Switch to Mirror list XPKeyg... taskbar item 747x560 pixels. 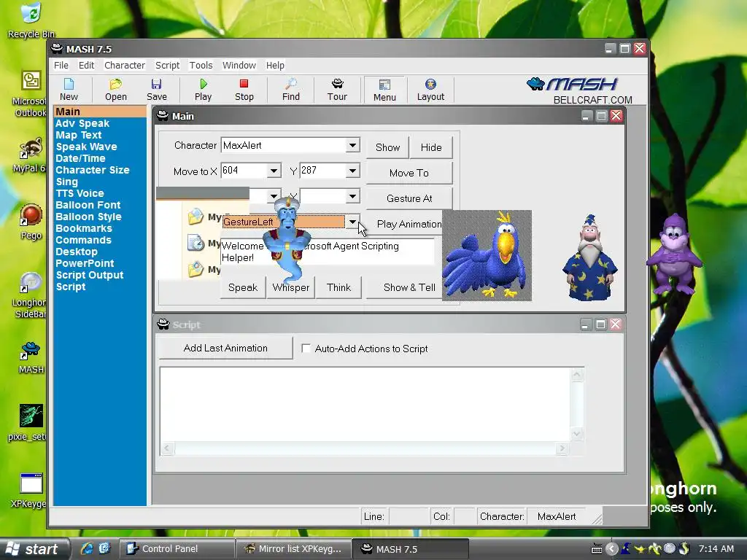(293, 549)
